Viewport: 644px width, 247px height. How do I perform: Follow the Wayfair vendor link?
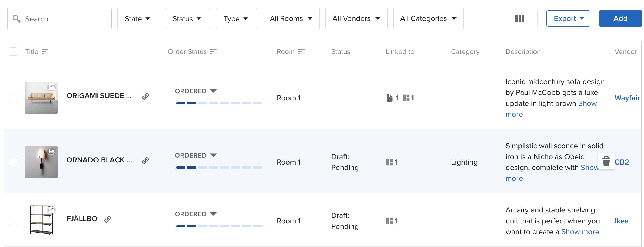pos(627,98)
